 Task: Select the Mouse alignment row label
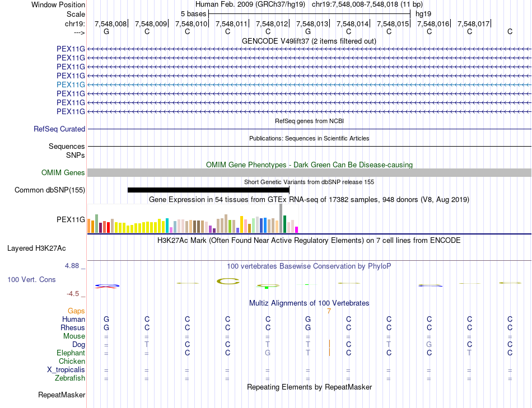[x=74, y=336]
